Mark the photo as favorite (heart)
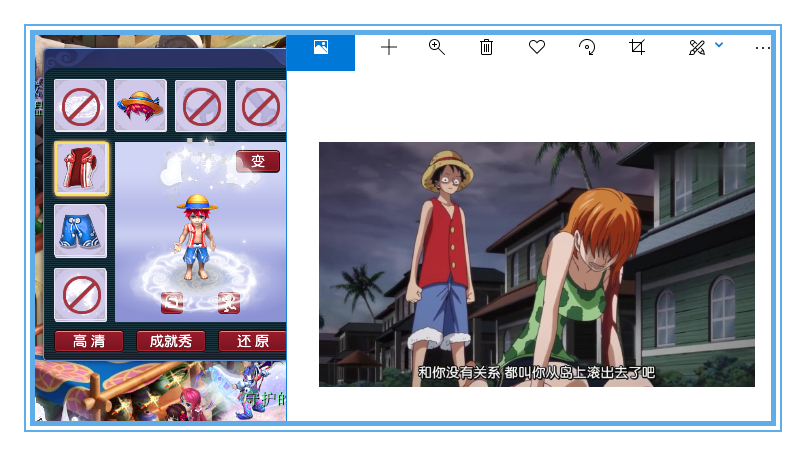Image resolution: width=806 pixels, height=456 pixels. point(537,47)
